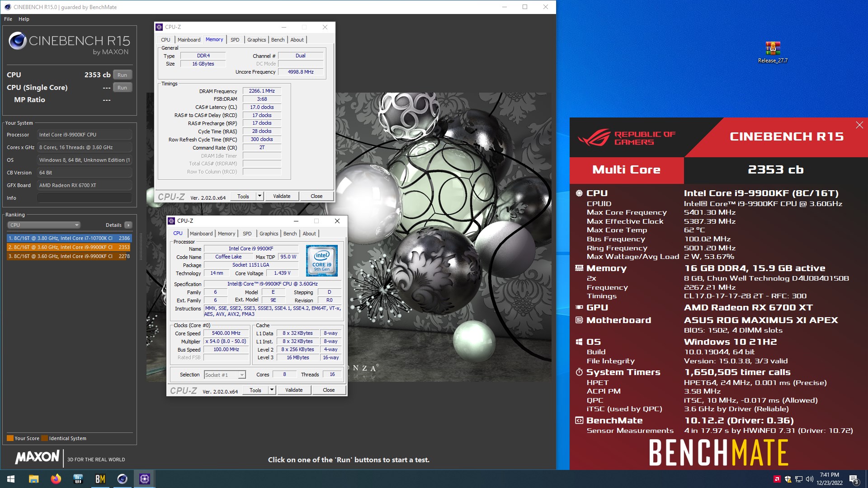
Task: Open Memory tab in CPU-Z CPU window
Action: [x=226, y=234]
